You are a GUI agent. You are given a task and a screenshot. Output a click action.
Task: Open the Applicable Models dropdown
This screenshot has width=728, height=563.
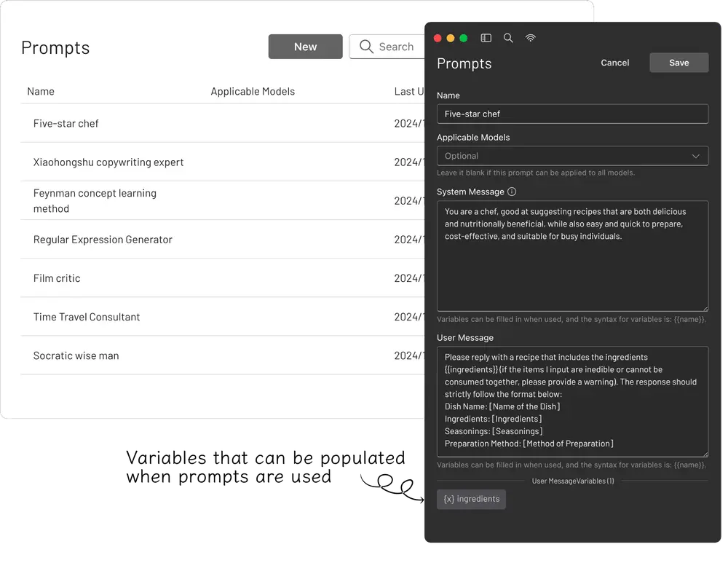click(571, 156)
